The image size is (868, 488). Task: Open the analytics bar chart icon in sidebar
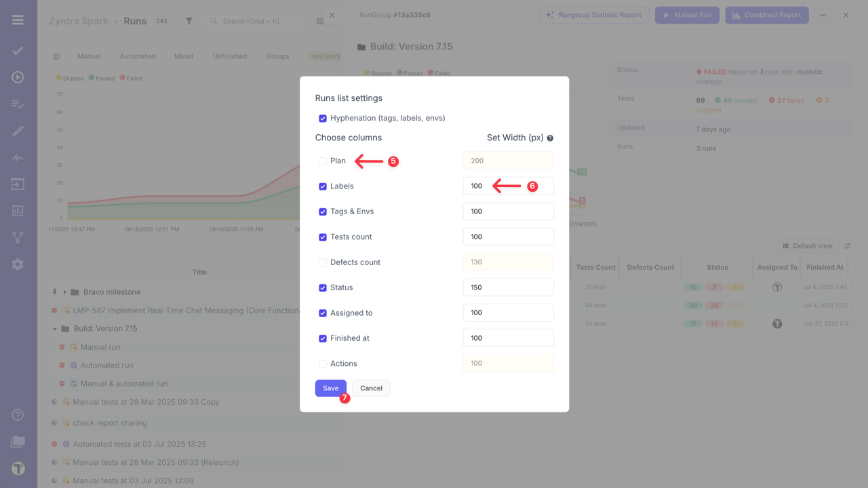pos(18,211)
